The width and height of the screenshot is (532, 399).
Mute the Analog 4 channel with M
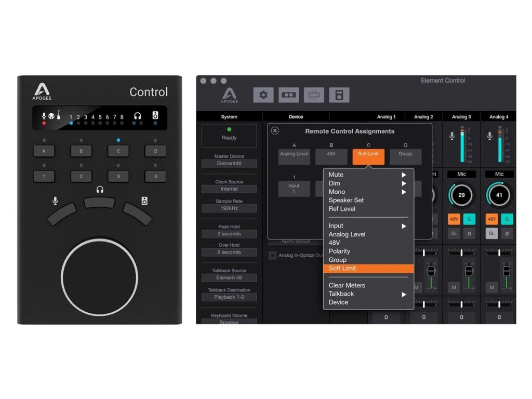(491, 287)
